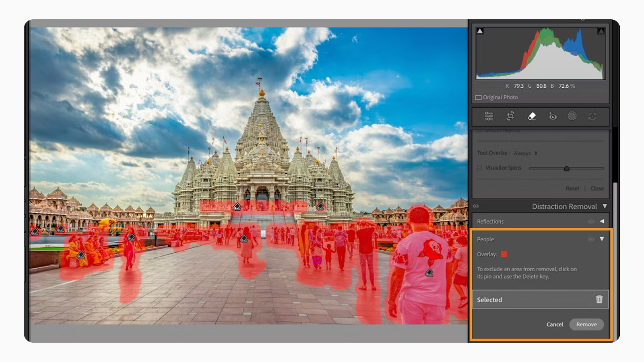
Task: Click the sync settings icon in the toolbar
Action: tap(592, 116)
